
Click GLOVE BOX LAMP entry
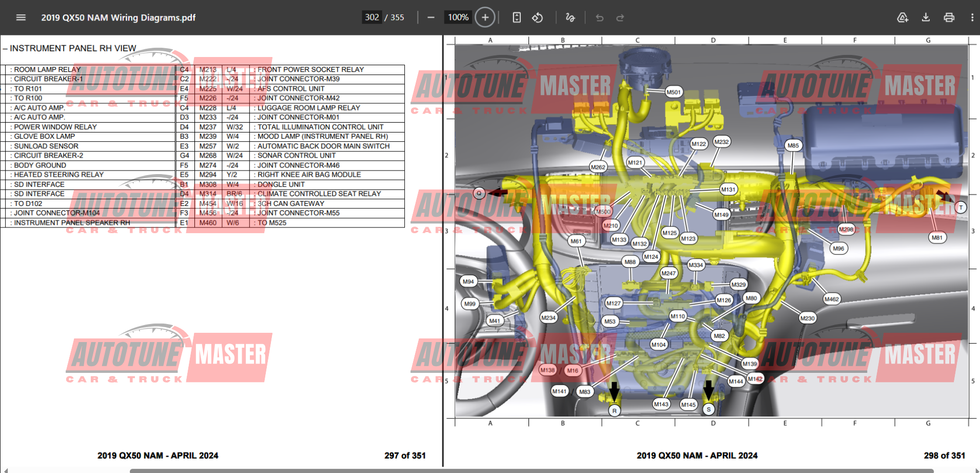tap(44, 136)
